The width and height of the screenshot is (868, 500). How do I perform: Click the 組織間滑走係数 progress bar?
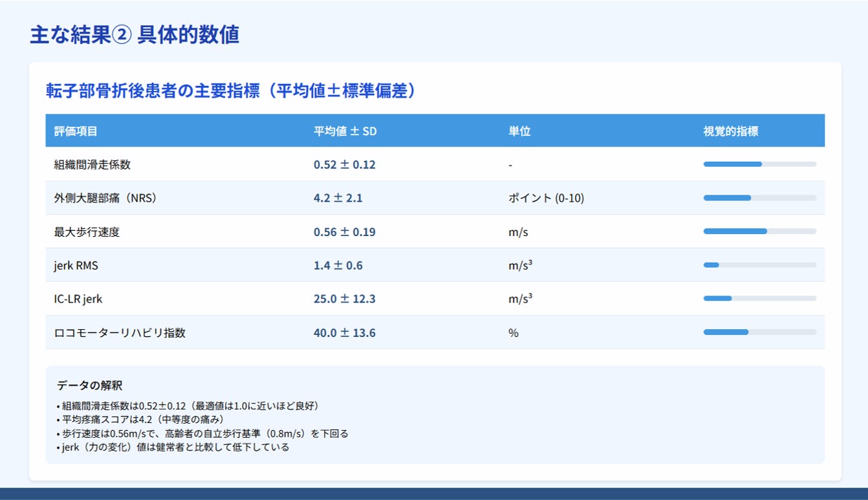click(x=759, y=164)
